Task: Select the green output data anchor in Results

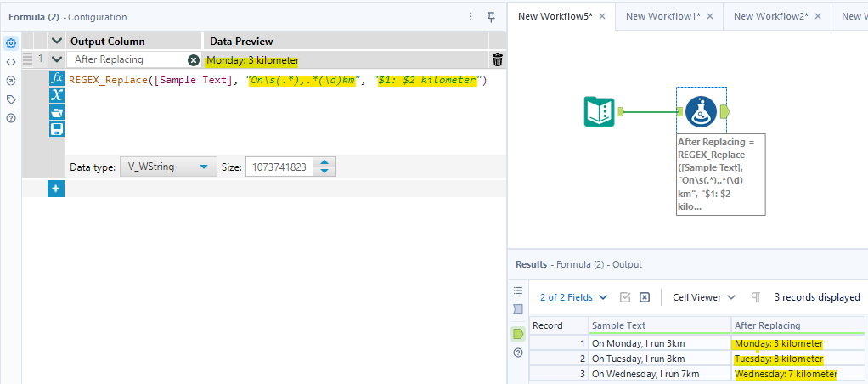Action: point(518,334)
